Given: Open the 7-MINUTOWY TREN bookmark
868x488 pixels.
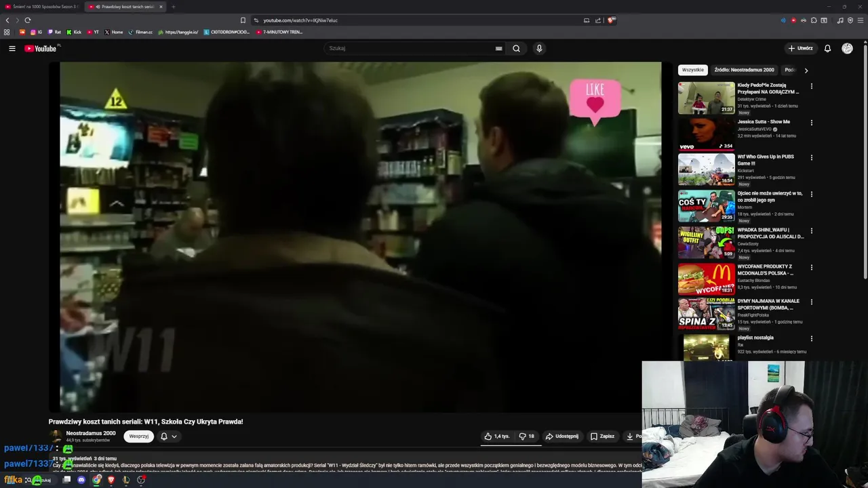Looking at the screenshot, I should pyautogui.click(x=279, y=32).
